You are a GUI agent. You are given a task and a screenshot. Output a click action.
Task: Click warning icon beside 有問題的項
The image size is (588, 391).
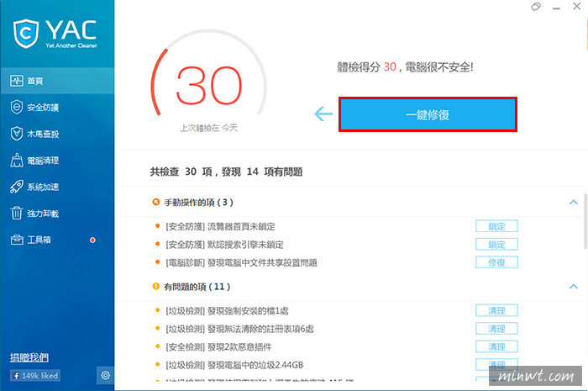point(156,287)
